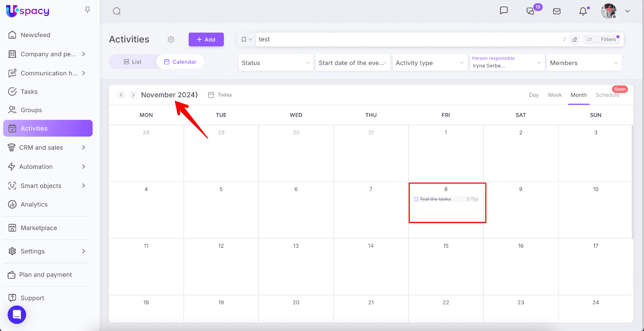Switch to List view
The width and height of the screenshot is (644, 331).
tap(133, 62)
